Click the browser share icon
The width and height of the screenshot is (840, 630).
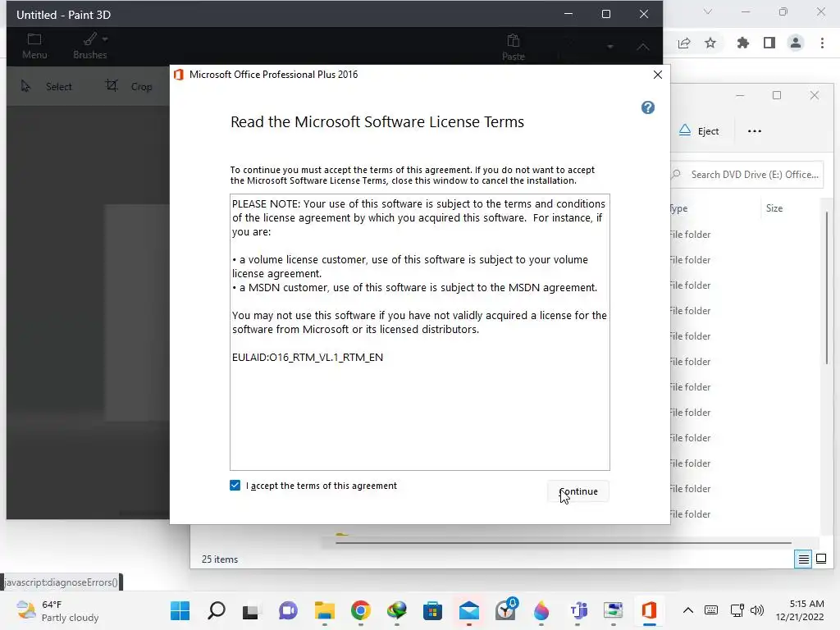(684, 43)
